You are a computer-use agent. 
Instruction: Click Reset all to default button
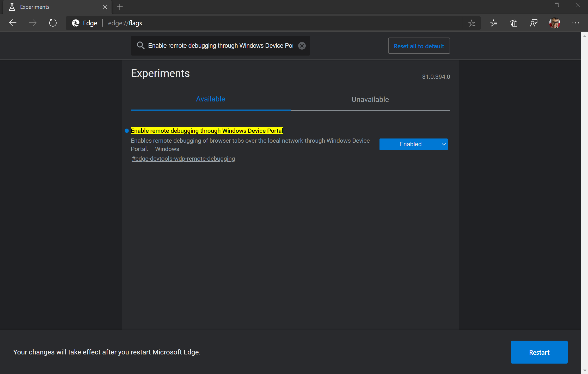click(419, 46)
